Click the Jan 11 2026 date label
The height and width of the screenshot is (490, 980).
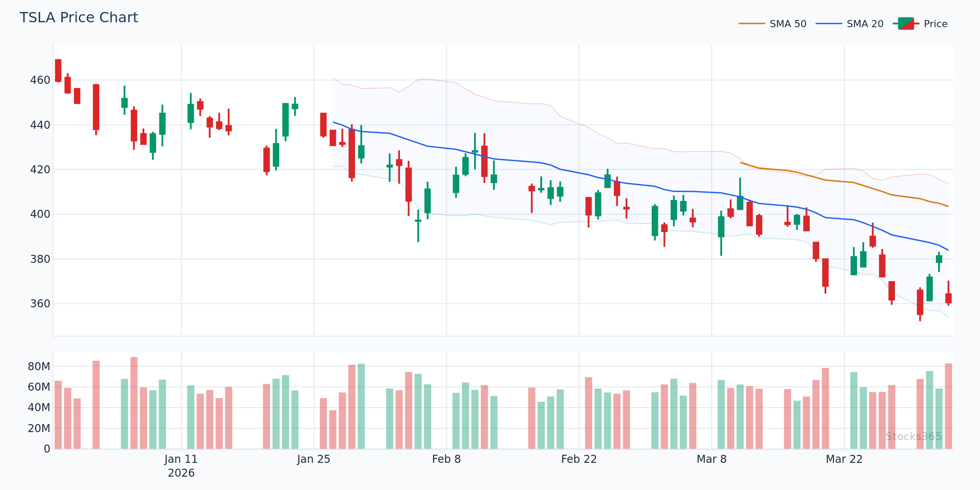point(181,465)
